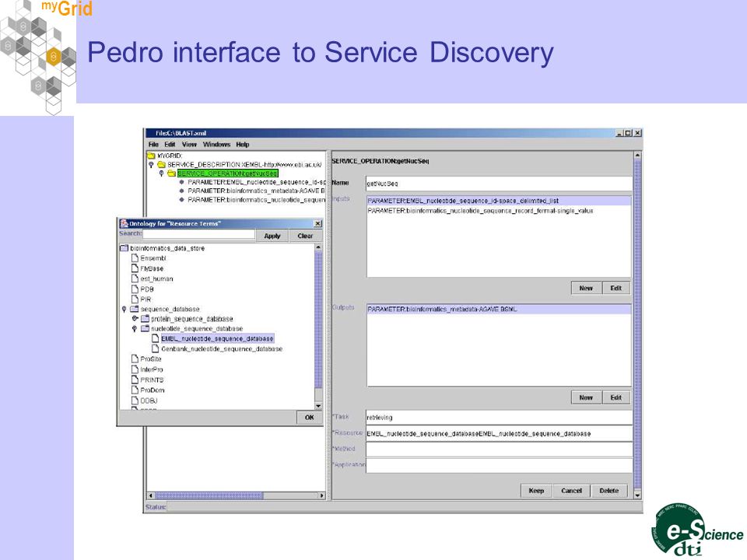Click the protein_sequence_database folder icon
The image size is (747, 560).
pos(145,319)
